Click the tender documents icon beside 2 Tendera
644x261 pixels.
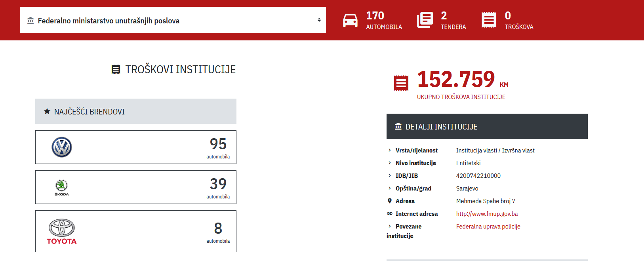pos(425,20)
